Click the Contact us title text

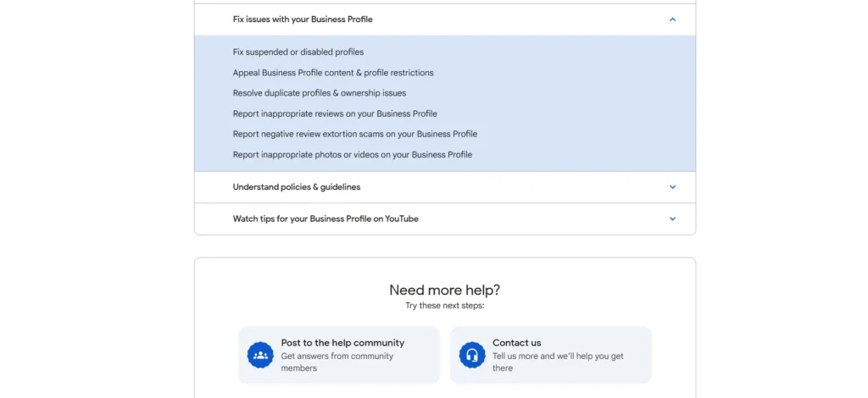tap(516, 343)
